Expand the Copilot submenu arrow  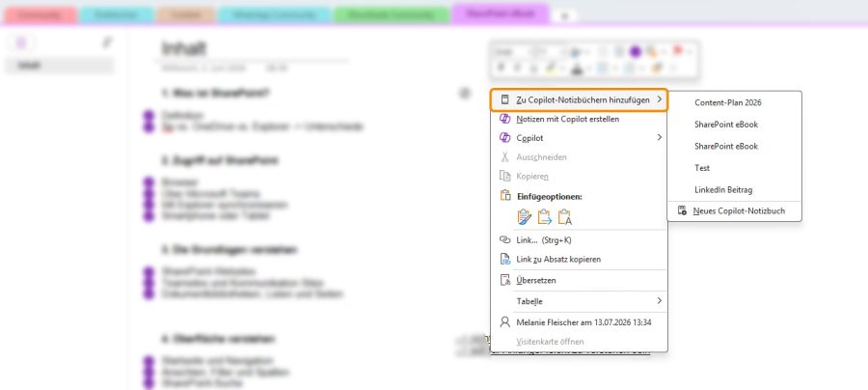pyautogui.click(x=659, y=137)
